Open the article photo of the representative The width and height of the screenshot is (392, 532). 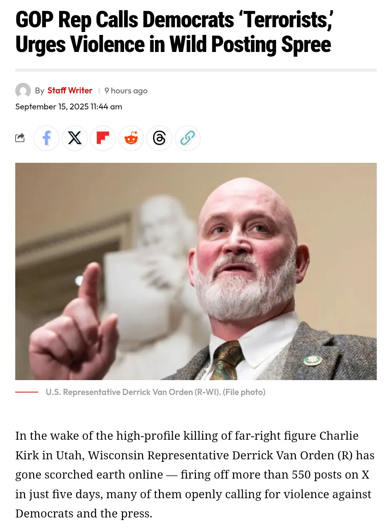pos(196,271)
